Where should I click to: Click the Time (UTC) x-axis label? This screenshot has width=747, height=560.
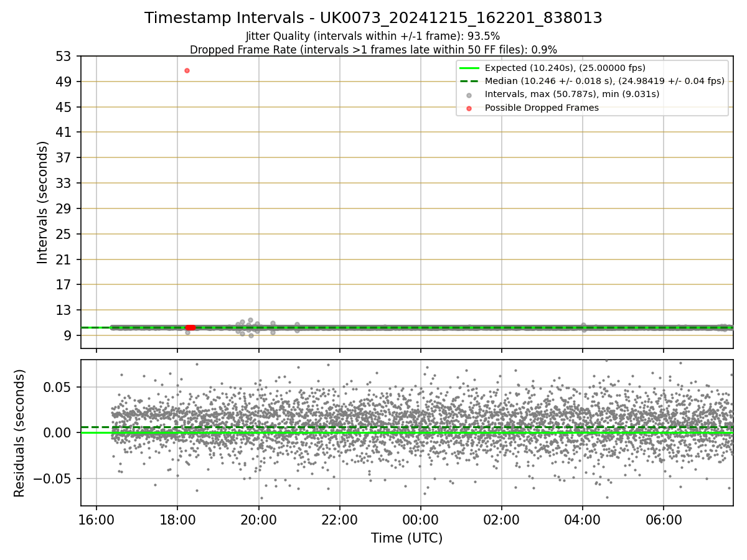(407, 538)
